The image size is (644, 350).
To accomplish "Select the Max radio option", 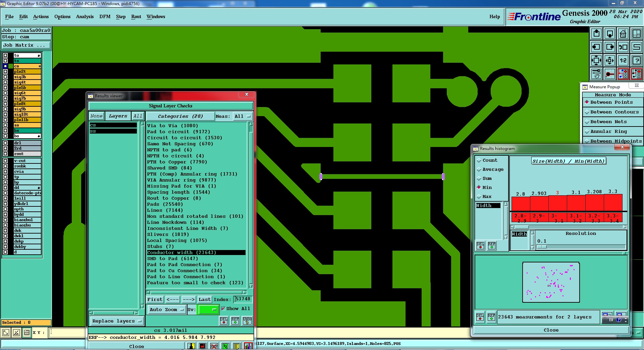I will [484, 197].
